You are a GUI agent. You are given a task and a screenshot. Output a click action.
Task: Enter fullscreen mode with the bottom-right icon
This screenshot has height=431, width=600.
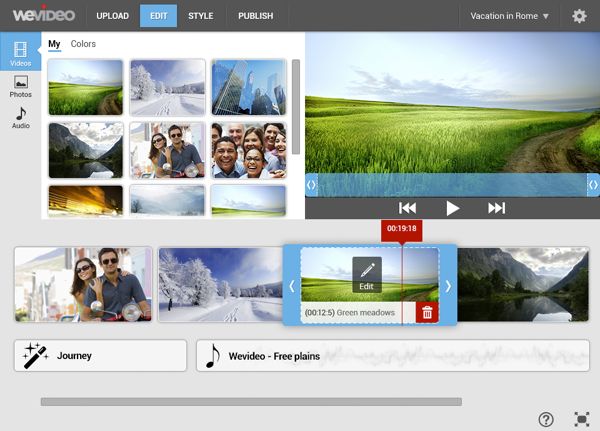pos(582,420)
